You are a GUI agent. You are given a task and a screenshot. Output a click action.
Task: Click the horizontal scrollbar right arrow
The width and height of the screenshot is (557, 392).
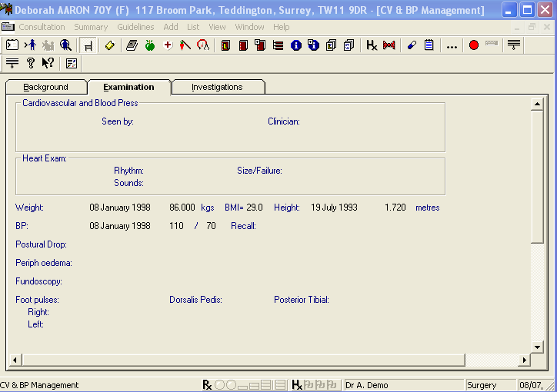(525, 360)
